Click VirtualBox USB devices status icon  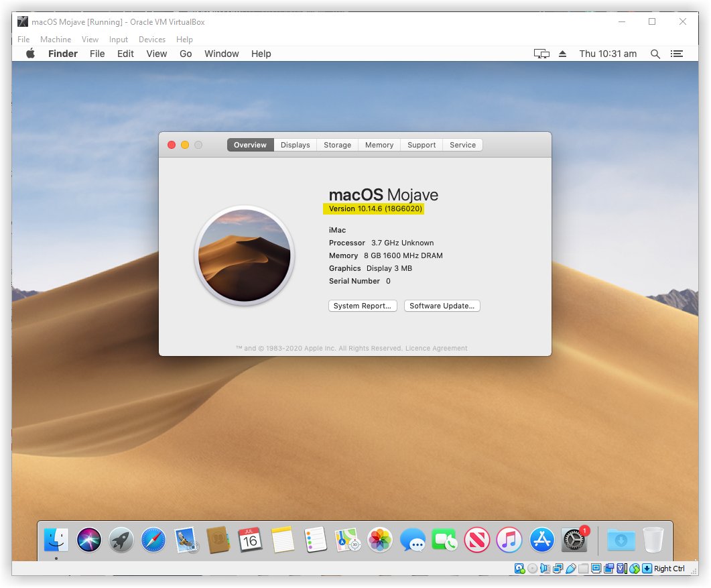click(571, 569)
